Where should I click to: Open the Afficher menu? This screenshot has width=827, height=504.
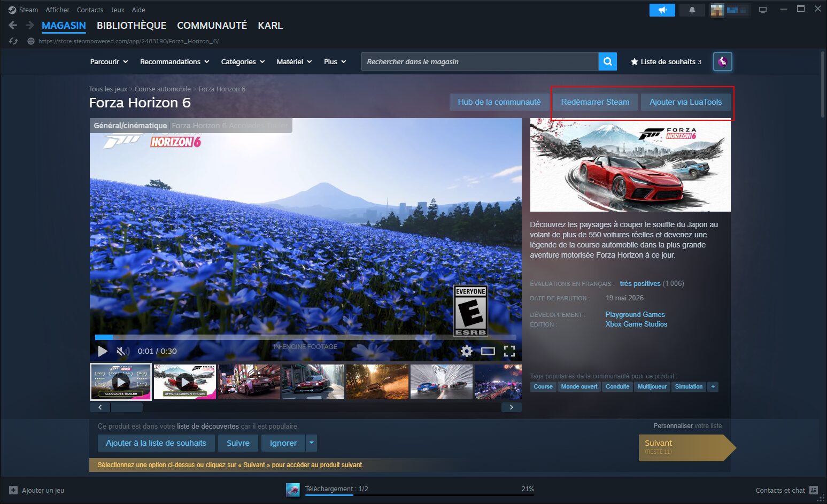tap(58, 10)
